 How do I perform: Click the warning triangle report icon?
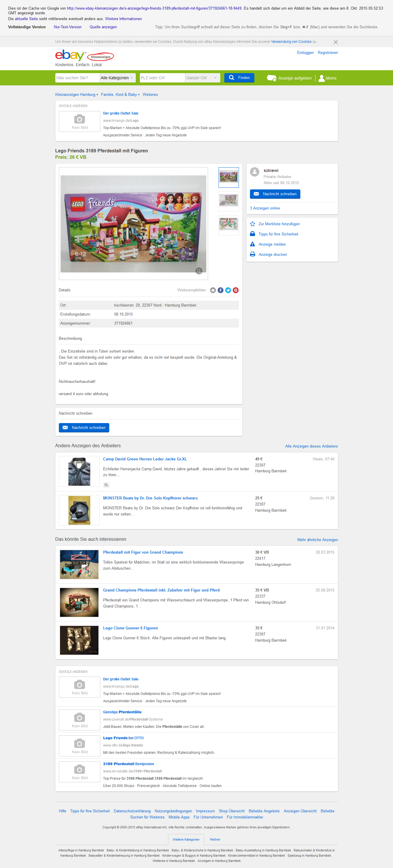click(x=253, y=244)
